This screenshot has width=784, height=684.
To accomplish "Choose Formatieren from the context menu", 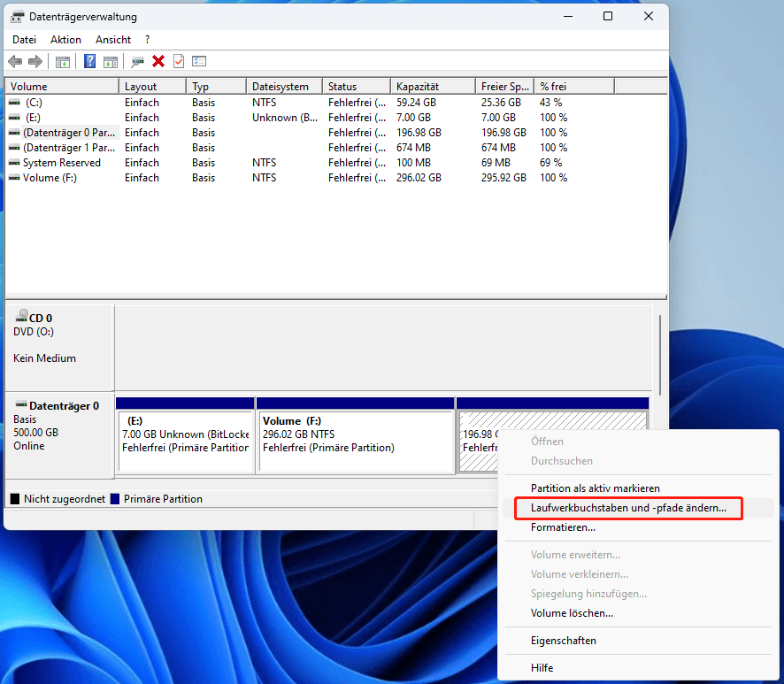I will (563, 527).
